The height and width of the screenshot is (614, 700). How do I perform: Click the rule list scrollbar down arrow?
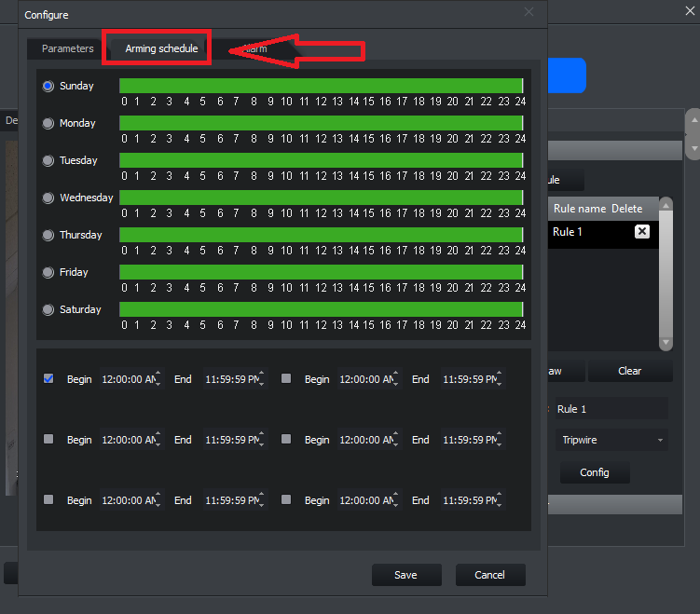coord(666,342)
